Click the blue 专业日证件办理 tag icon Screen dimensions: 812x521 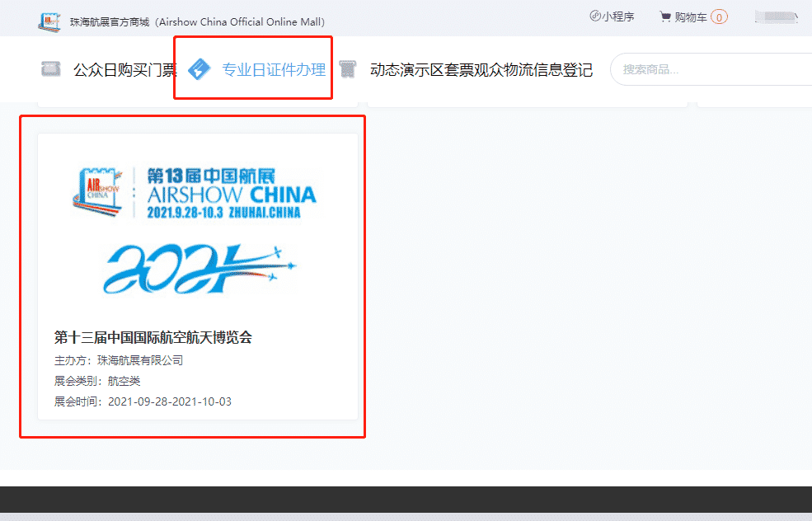pos(199,69)
